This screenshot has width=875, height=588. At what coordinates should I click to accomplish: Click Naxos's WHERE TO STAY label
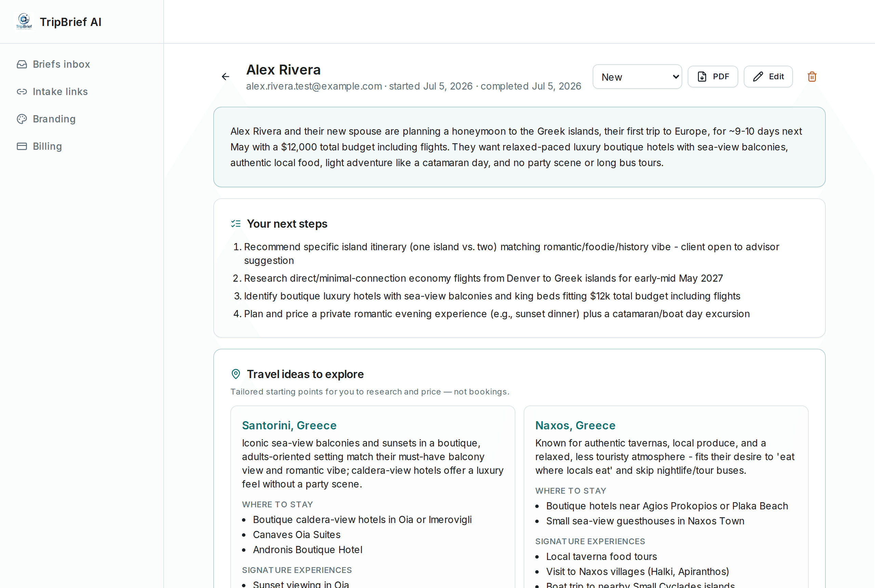pyautogui.click(x=570, y=491)
